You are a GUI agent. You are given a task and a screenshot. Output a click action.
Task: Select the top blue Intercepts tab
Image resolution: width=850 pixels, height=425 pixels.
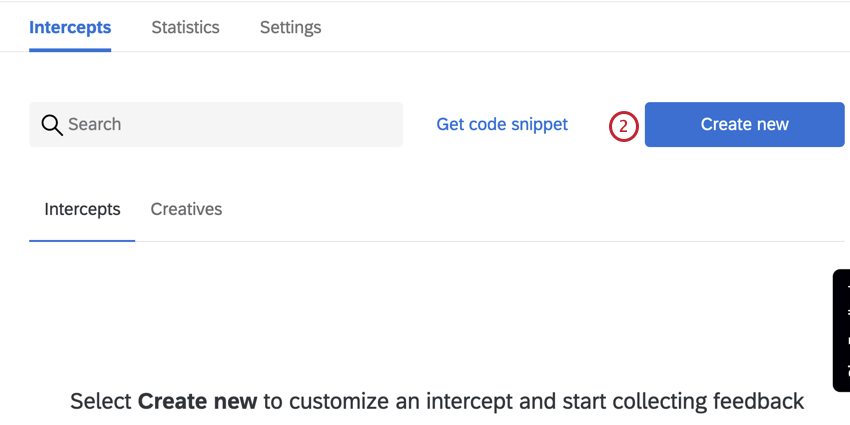pyautogui.click(x=70, y=27)
